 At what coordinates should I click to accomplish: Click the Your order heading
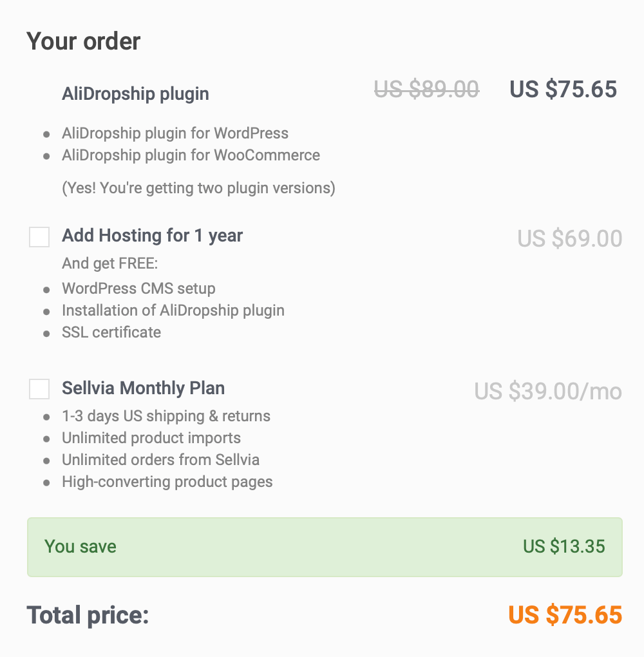(x=84, y=41)
